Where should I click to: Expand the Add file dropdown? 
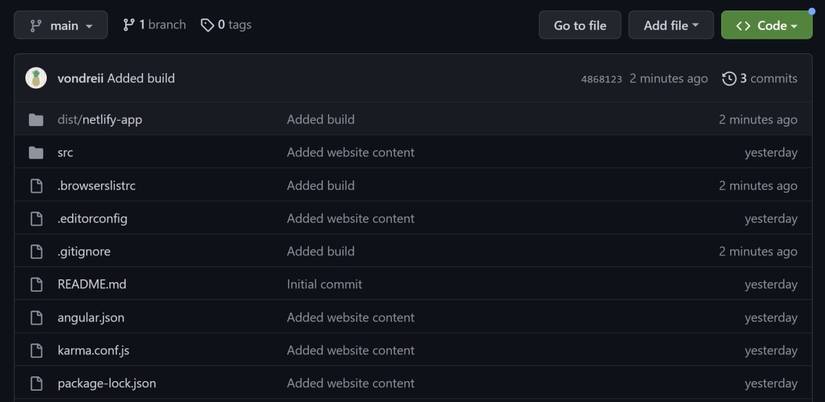[671, 25]
